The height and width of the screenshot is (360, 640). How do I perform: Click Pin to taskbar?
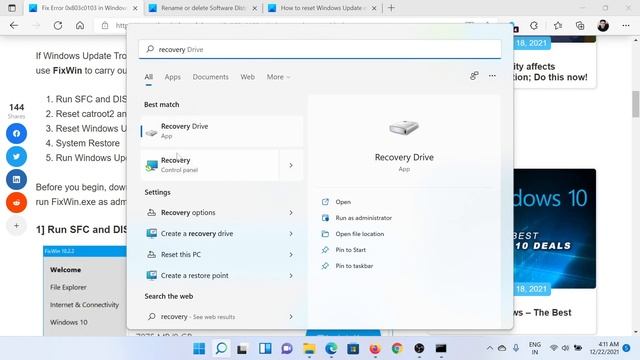[x=354, y=266]
